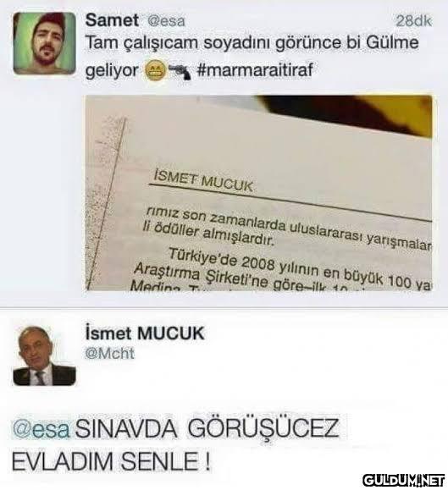Click the SINAVDA GÖRÜŞÜCEZ reply text
Screen dimensions: 448x490
[x=207, y=428]
